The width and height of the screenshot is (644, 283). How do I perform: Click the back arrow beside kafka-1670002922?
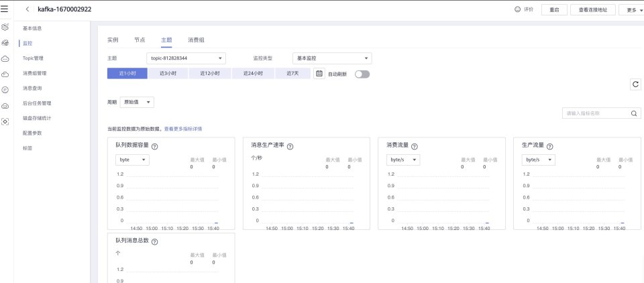click(27, 10)
